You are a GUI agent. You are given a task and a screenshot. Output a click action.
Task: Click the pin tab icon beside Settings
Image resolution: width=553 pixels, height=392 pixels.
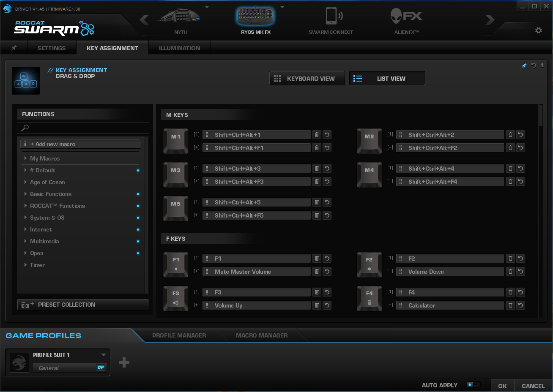tap(14, 48)
